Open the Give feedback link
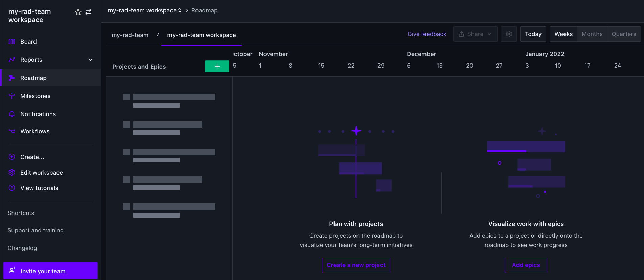The width and height of the screenshot is (644, 280). coord(427,34)
